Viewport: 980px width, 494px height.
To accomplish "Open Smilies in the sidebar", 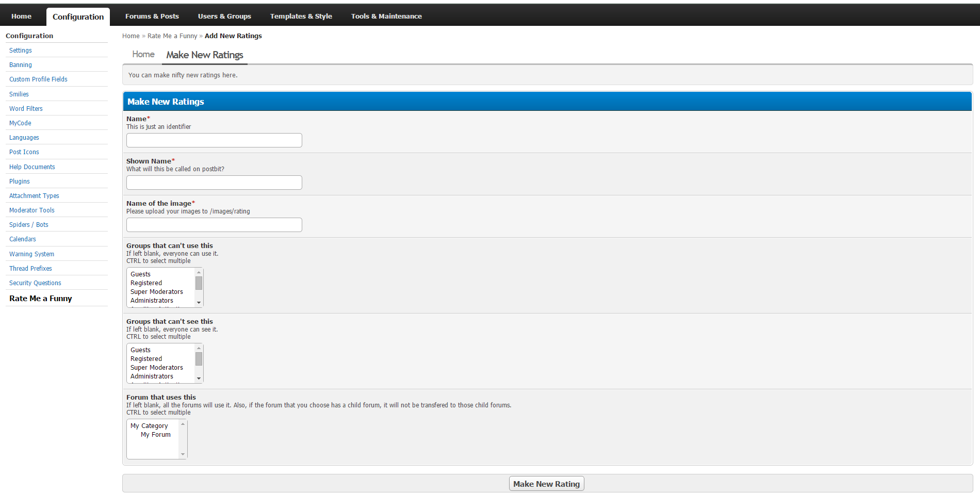I will [x=19, y=94].
